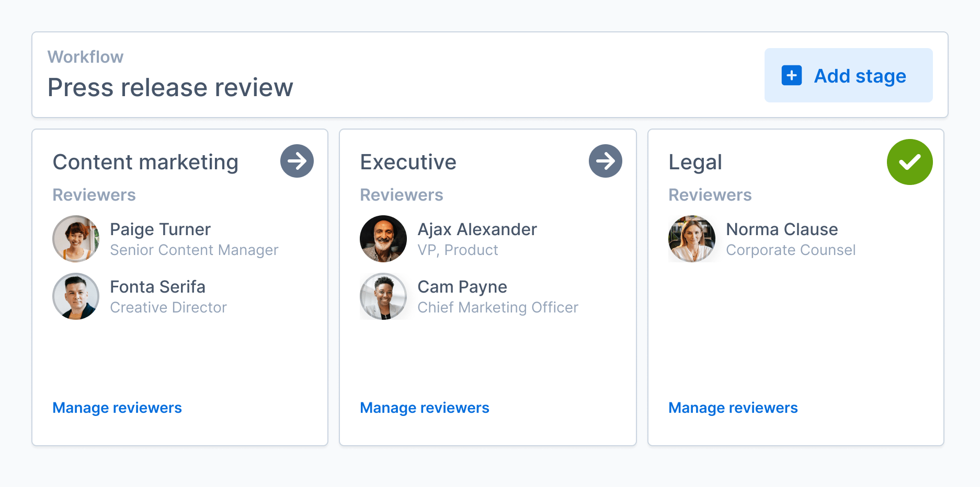Open Paige Turner's avatar
The image size is (980, 487).
click(76, 239)
